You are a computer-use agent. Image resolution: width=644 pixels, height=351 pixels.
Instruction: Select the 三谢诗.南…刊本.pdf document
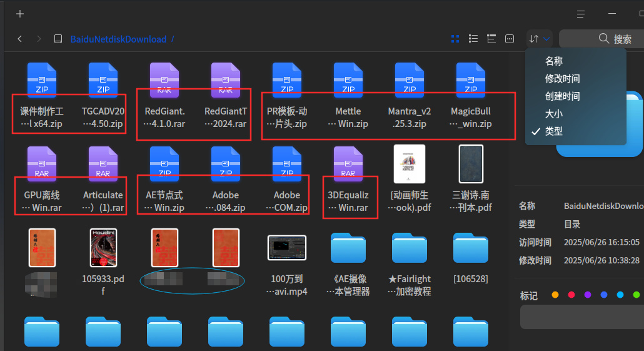click(471, 179)
